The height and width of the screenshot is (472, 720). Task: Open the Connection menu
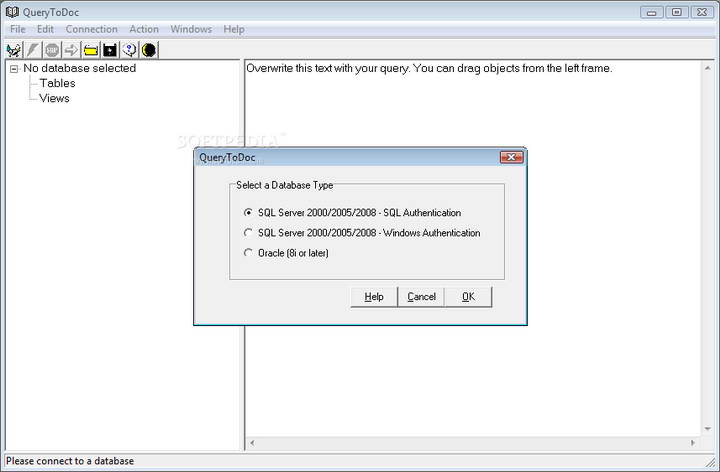point(91,29)
